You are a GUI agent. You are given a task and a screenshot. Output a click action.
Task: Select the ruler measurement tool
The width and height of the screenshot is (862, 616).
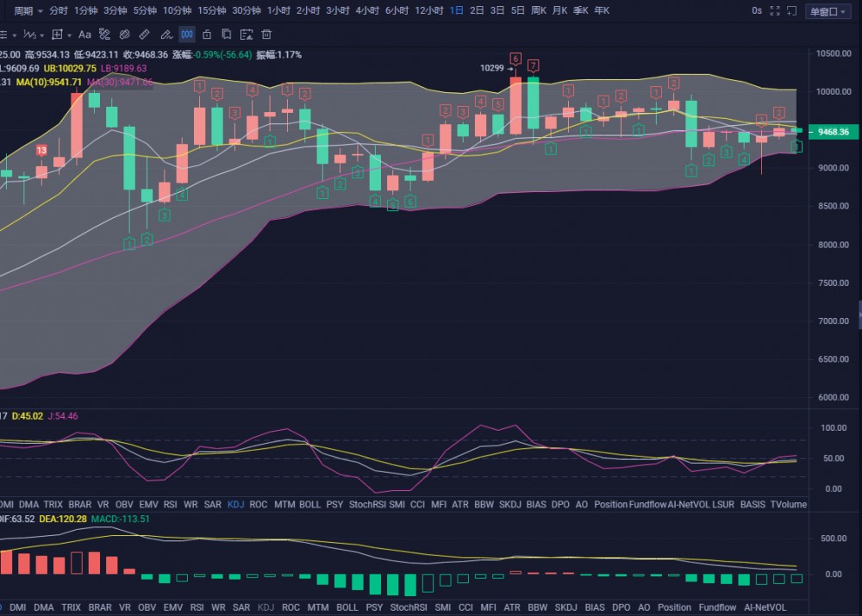(143, 34)
